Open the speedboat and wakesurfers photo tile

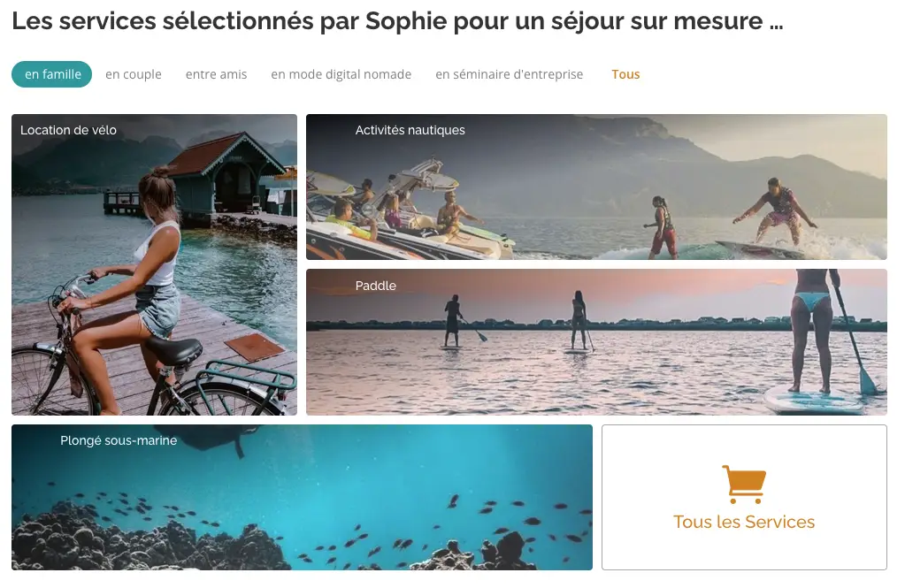tap(596, 187)
